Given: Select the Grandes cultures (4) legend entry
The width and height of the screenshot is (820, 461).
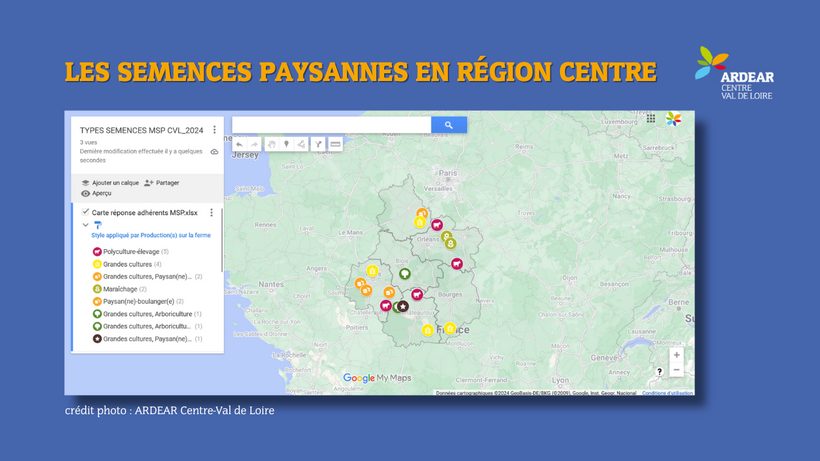Looking at the screenshot, I should 127,264.
